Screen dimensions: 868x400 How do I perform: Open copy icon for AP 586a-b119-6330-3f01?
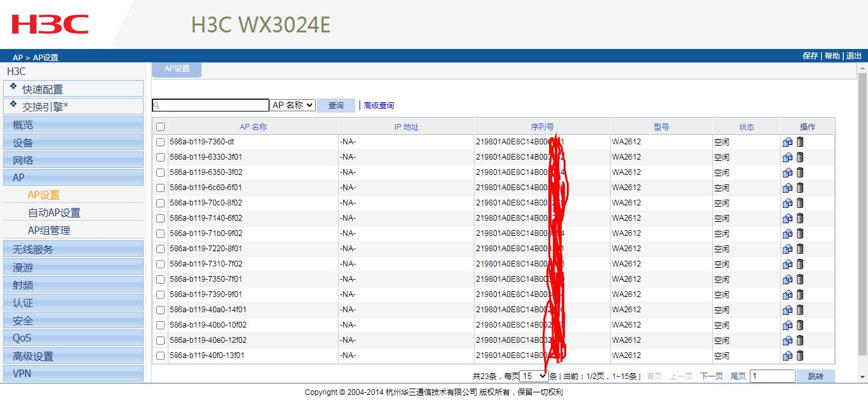pos(787,158)
